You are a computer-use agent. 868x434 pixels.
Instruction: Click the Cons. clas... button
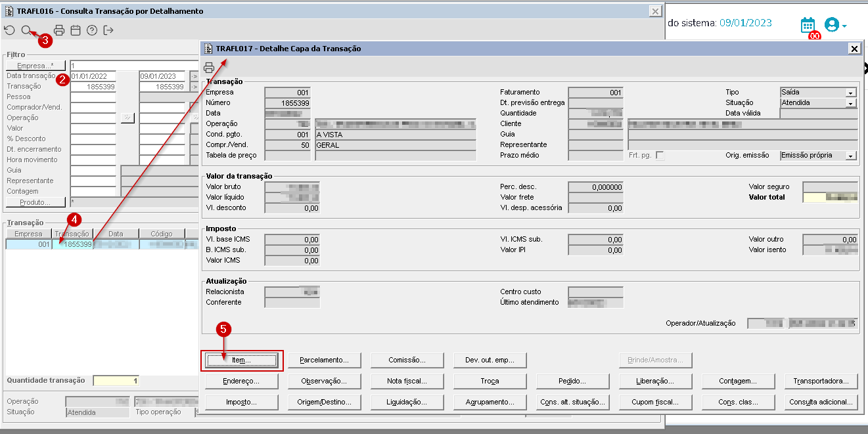tap(739, 402)
